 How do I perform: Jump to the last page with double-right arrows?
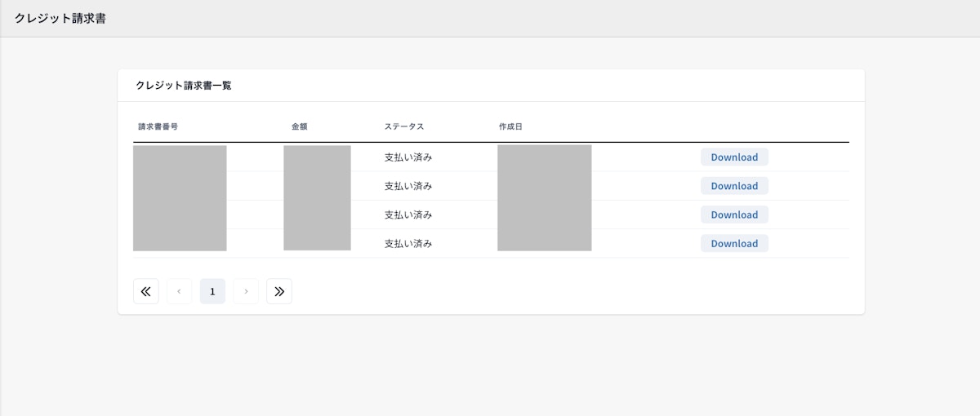[279, 291]
